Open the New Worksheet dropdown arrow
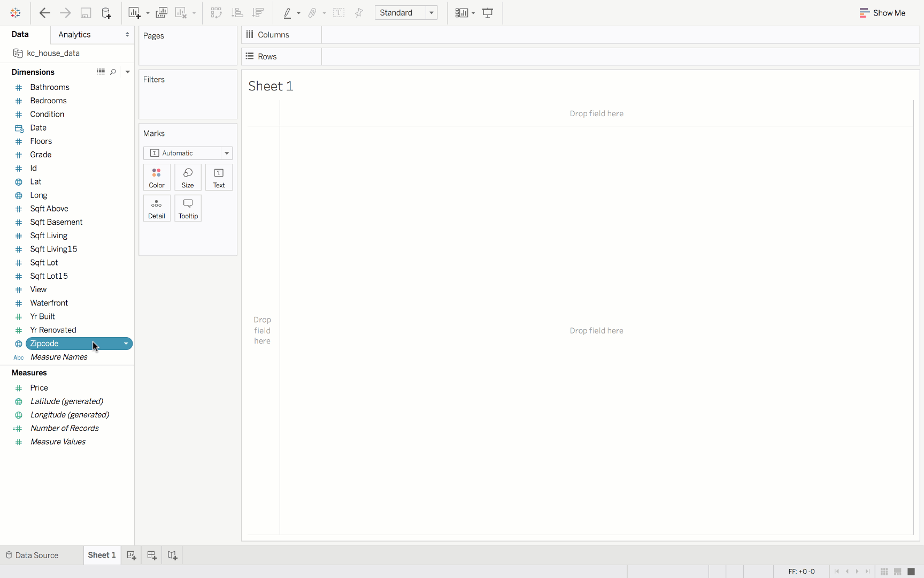This screenshot has width=924, height=578. [x=148, y=13]
